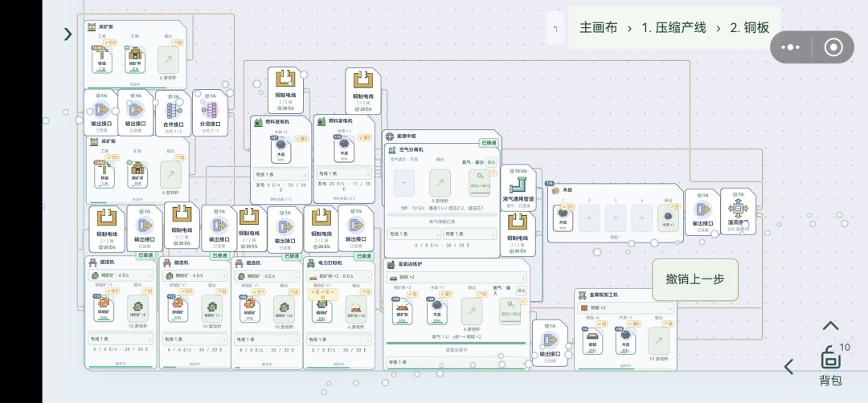Image resolution: width=868 pixels, height=403 pixels.
Task: Open 电线 1 条 dropdown of 6 E/s generator
Action: 280,175
